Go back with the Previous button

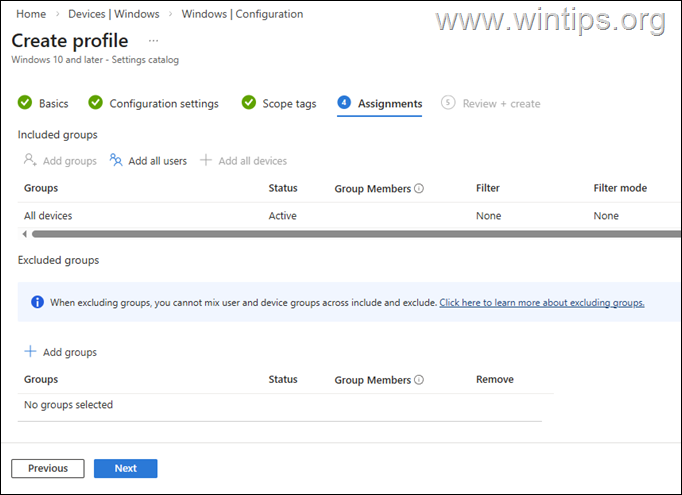click(x=48, y=468)
